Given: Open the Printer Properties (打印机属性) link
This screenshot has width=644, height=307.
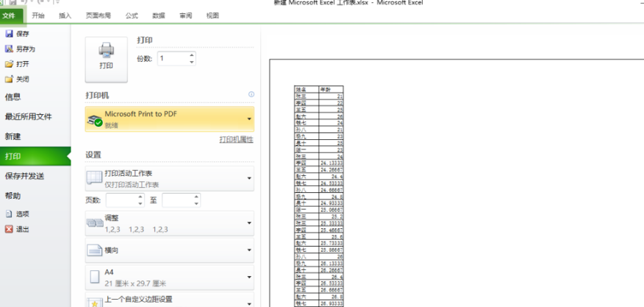Looking at the screenshot, I should (x=236, y=140).
